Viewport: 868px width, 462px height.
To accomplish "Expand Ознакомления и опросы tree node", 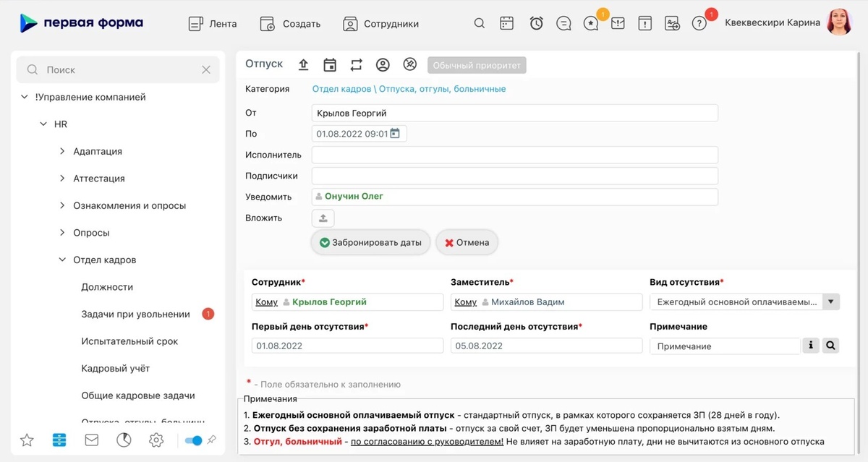I will pos(62,205).
